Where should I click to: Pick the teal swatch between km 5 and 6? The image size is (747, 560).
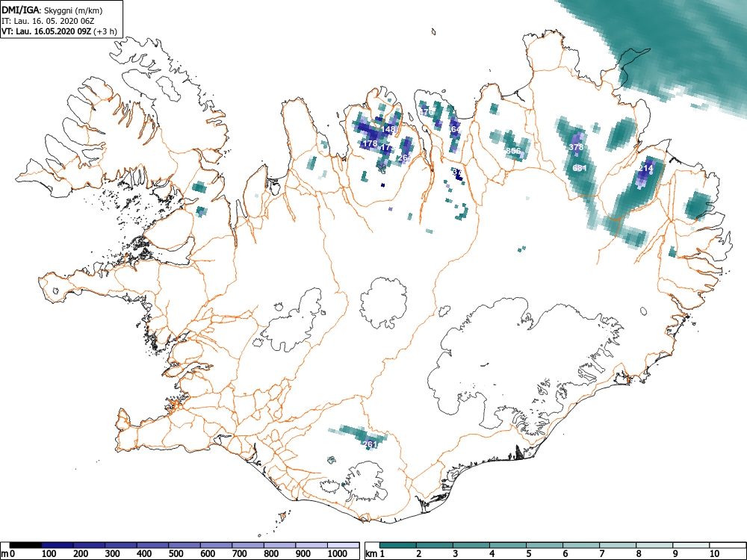(x=545, y=545)
